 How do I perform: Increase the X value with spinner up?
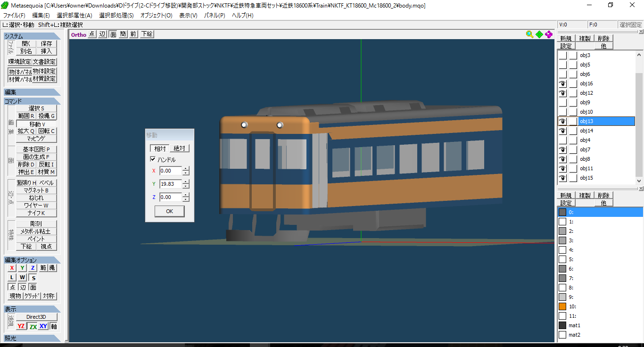[186, 169]
